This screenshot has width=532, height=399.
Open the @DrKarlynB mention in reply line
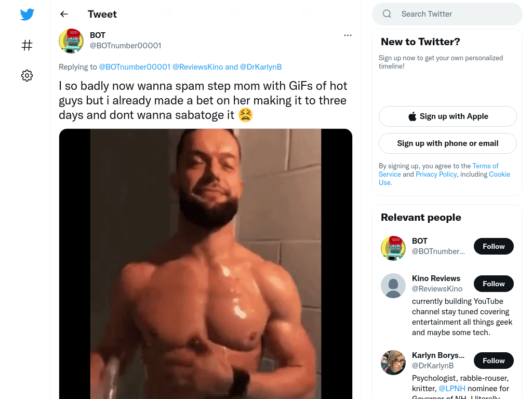(x=261, y=67)
